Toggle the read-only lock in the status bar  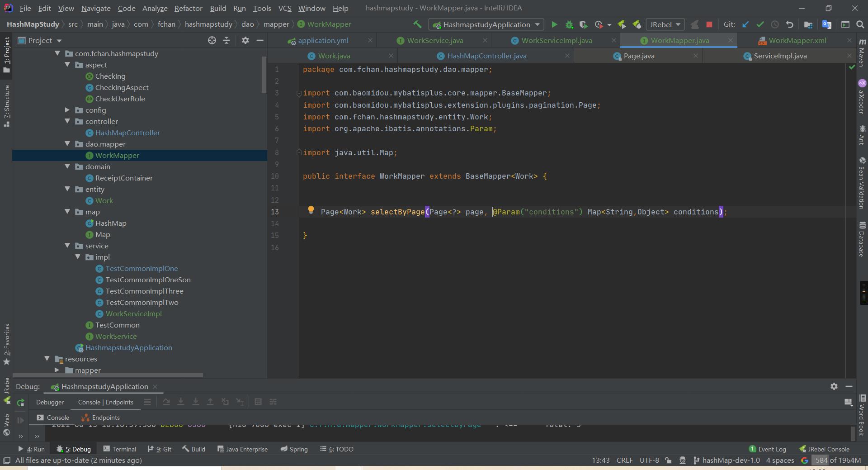pyautogui.click(x=668, y=461)
